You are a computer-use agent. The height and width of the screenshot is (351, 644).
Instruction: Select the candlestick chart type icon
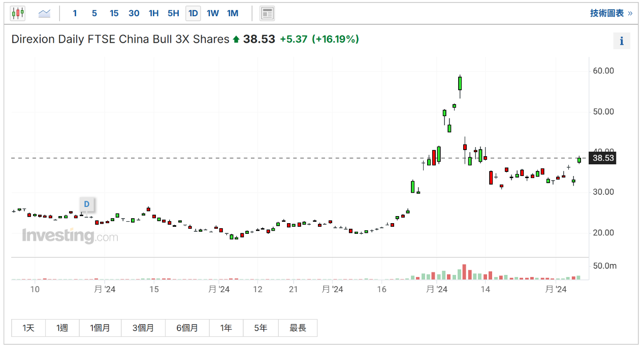pyautogui.click(x=18, y=13)
